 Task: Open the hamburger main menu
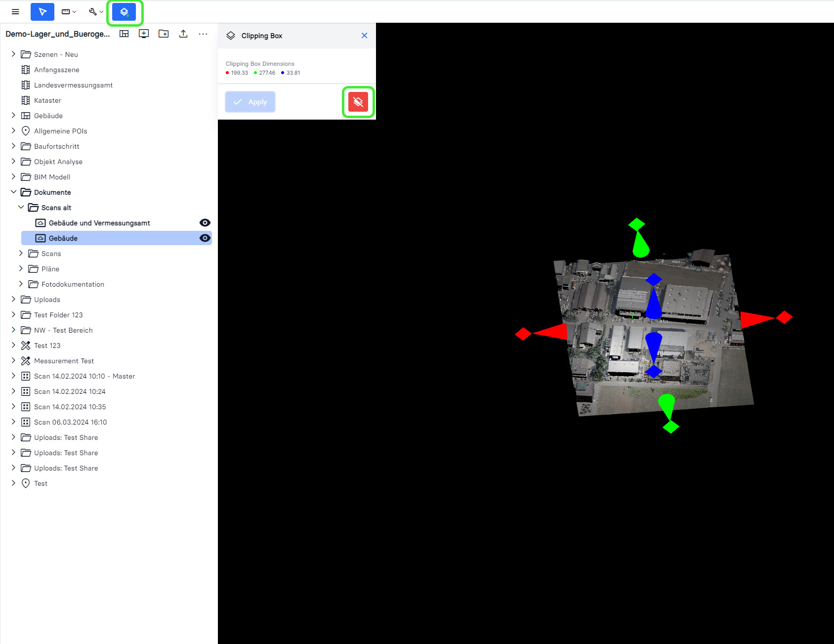click(15, 12)
